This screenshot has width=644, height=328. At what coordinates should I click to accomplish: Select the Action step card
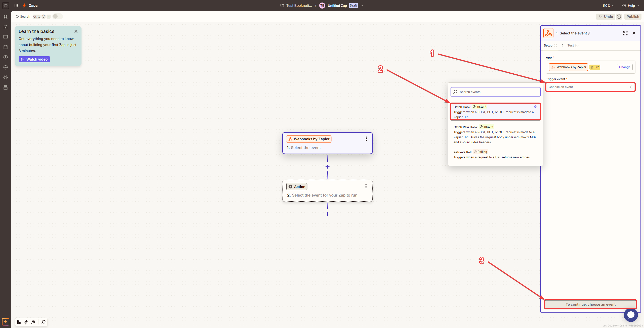click(x=327, y=191)
